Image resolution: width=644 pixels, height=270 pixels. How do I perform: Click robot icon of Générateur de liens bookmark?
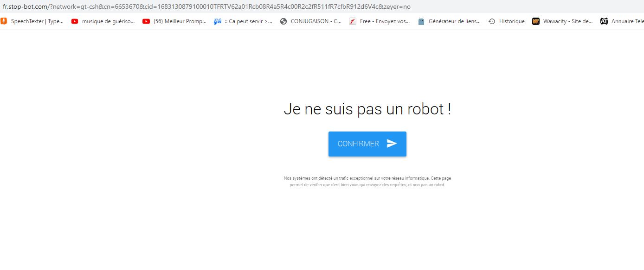pyautogui.click(x=421, y=21)
